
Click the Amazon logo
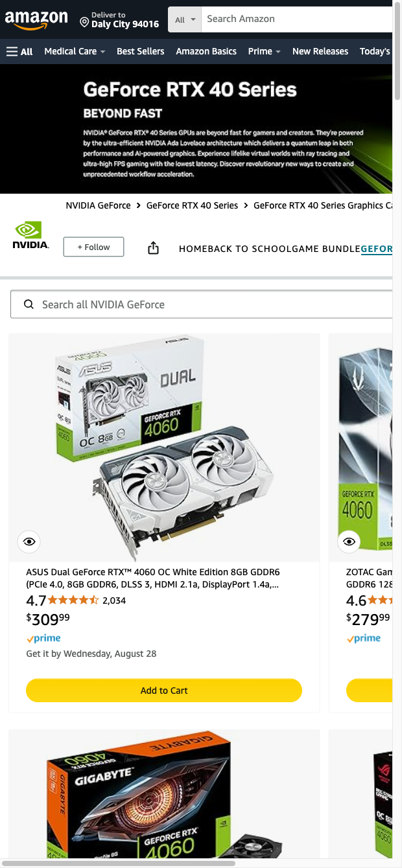tap(36, 19)
